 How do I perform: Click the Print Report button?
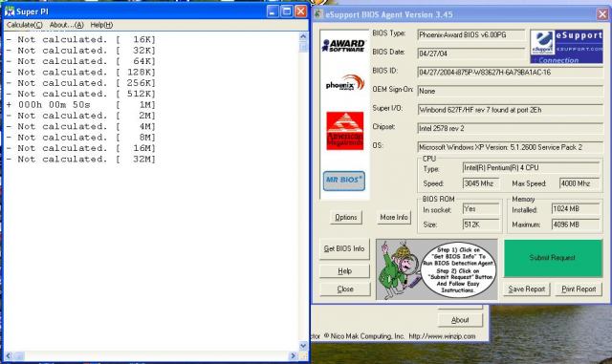(x=579, y=289)
